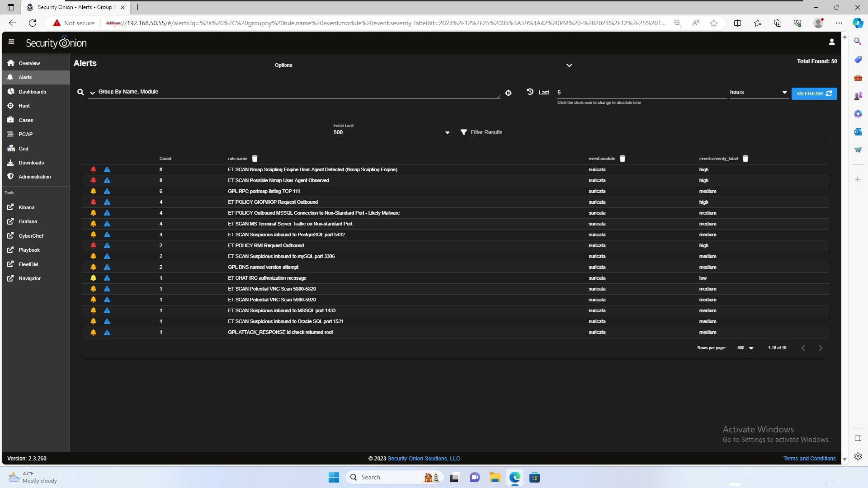Open the Downloads page
Image resolution: width=868 pixels, height=488 pixels.
pyautogui.click(x=36, y=163)
